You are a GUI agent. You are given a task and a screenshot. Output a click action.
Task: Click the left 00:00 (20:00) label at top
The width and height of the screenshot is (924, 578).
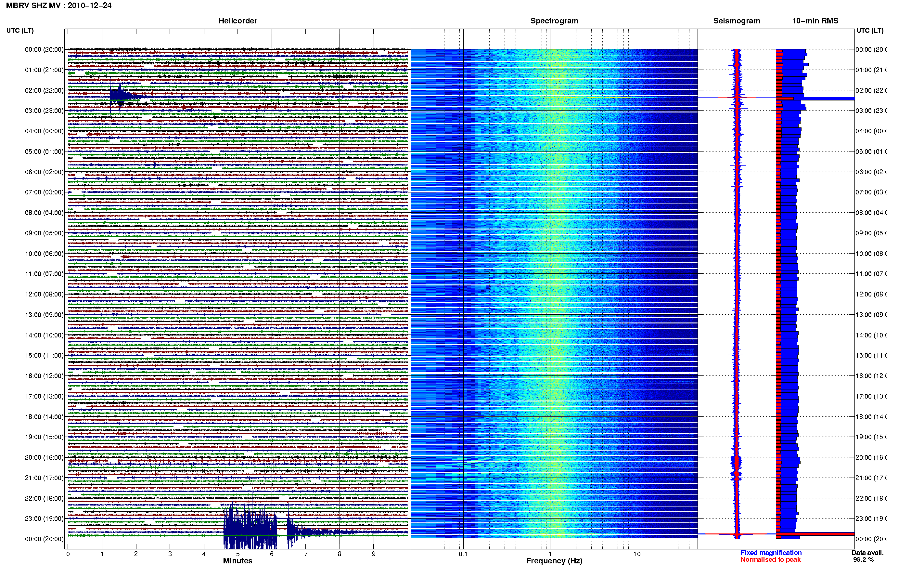pos(44,49)
